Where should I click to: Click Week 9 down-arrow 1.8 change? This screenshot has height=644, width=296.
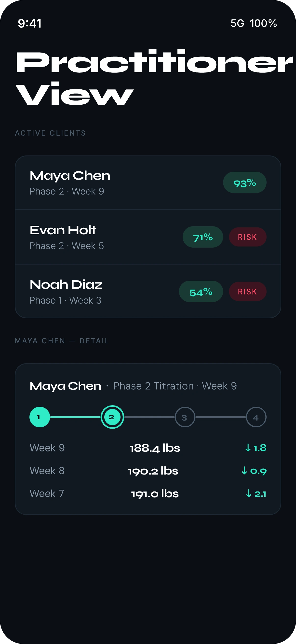click(256, 448)
